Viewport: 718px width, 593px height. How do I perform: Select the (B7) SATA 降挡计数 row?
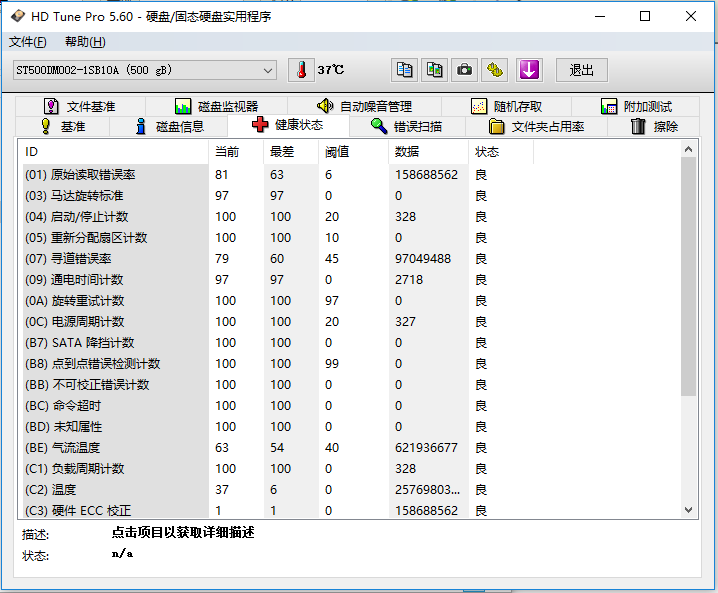(x=277, y=343)
